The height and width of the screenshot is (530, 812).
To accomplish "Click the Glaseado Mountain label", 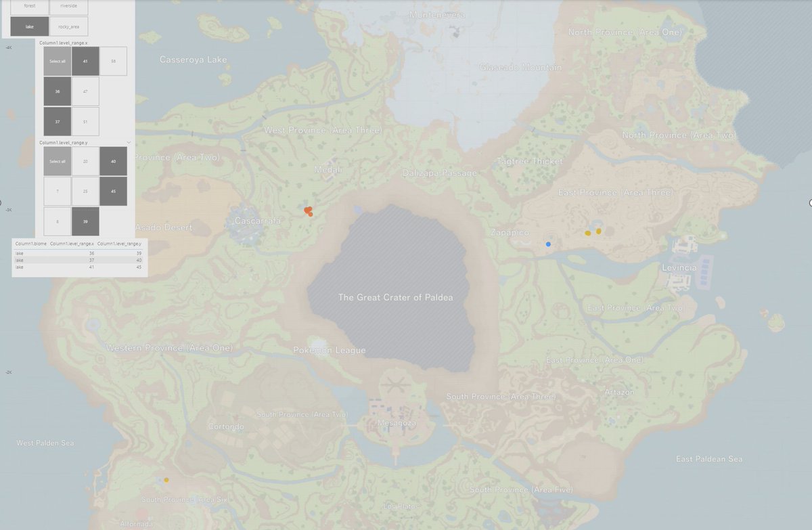I will tap(520, 67).
